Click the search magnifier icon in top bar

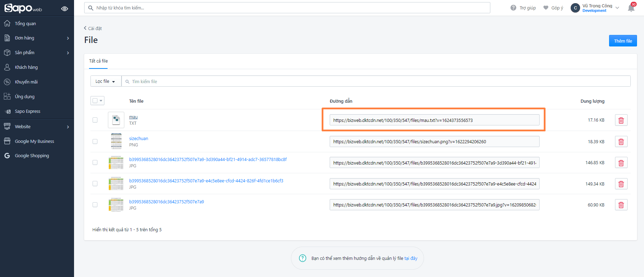click(x=91, y=8)
